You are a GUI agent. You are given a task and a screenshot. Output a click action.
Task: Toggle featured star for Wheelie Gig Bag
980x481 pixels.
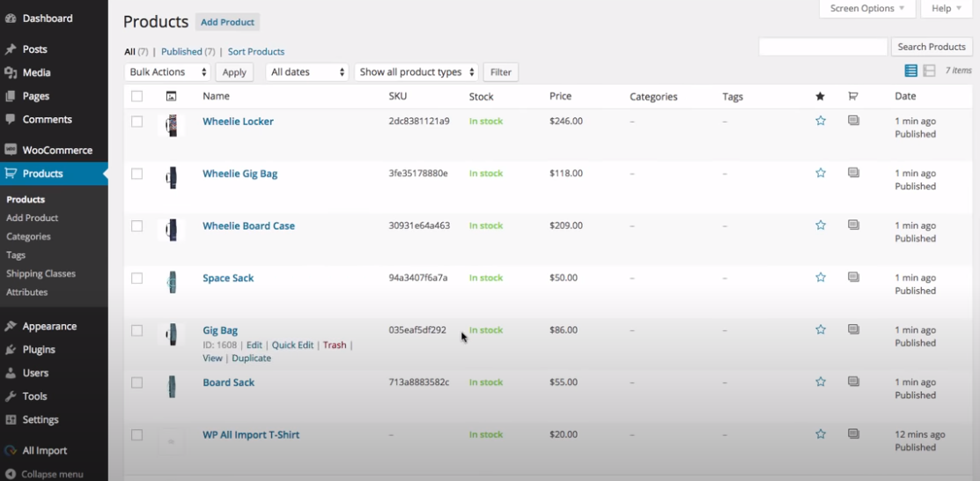click(x=821, y=173)
